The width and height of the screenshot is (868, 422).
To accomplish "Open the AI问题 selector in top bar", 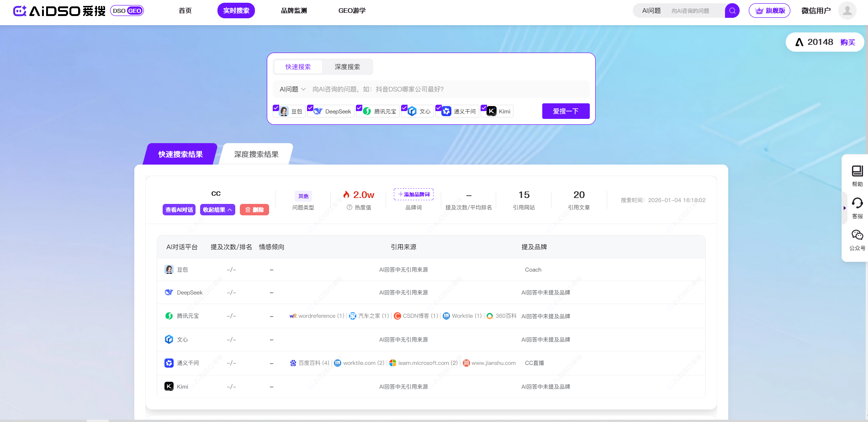I will coord(651,11).
